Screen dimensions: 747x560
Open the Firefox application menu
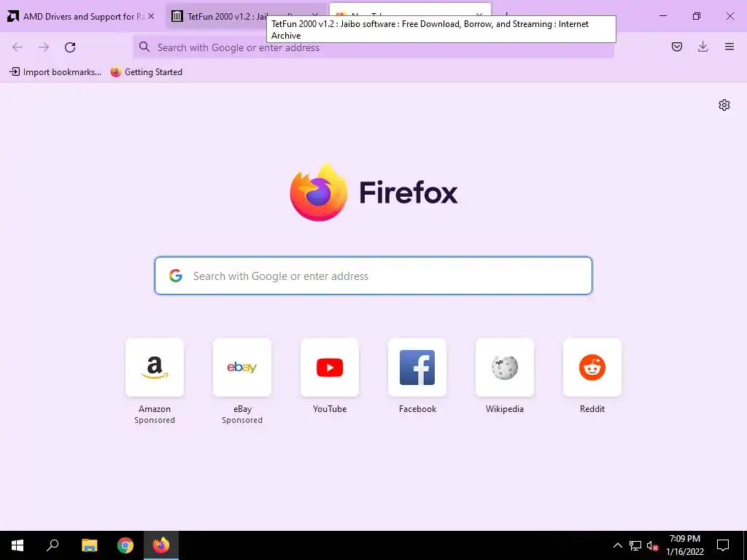click(729, 47)
